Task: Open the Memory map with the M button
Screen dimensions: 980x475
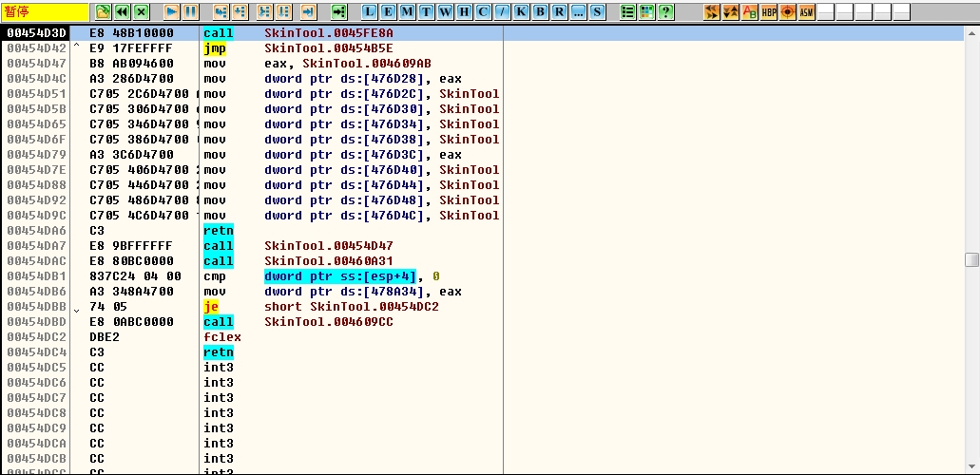Action: [408, 11]
